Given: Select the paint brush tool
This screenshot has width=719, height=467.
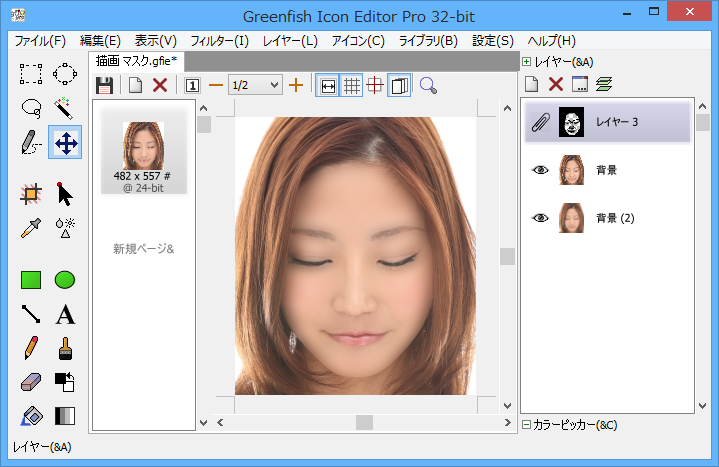Looking at the screenshot, I should click(x=65, y=348).
